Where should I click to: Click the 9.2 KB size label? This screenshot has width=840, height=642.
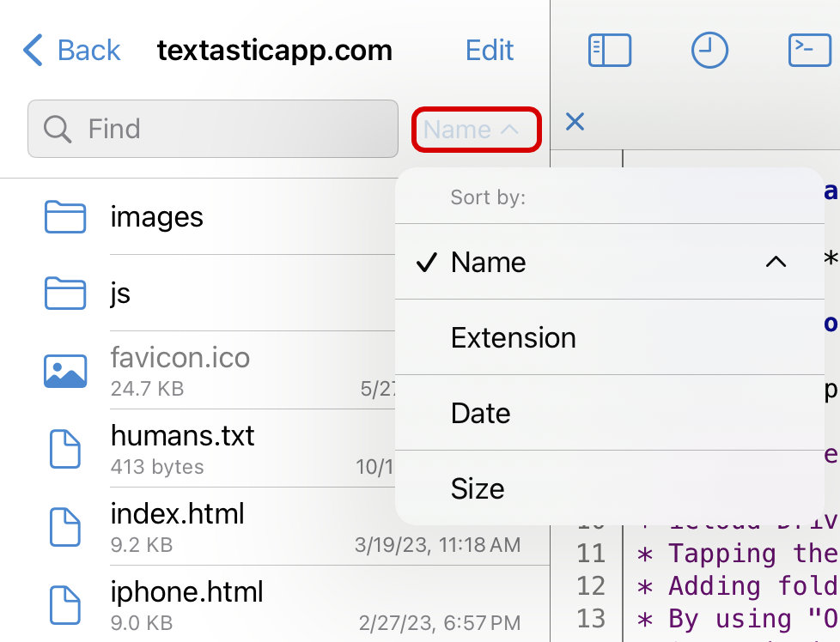pyautogui.click(x=142, y=545)
